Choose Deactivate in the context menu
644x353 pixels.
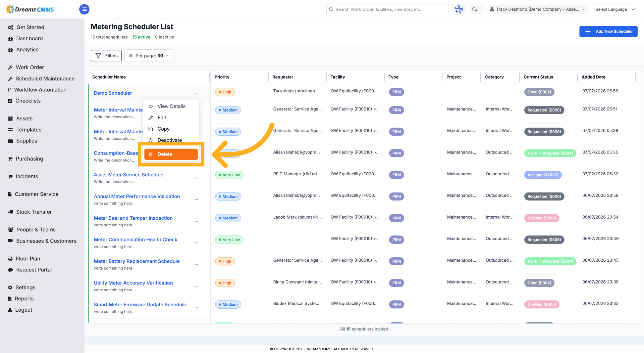pyautogui.click(x=171, y=140)
